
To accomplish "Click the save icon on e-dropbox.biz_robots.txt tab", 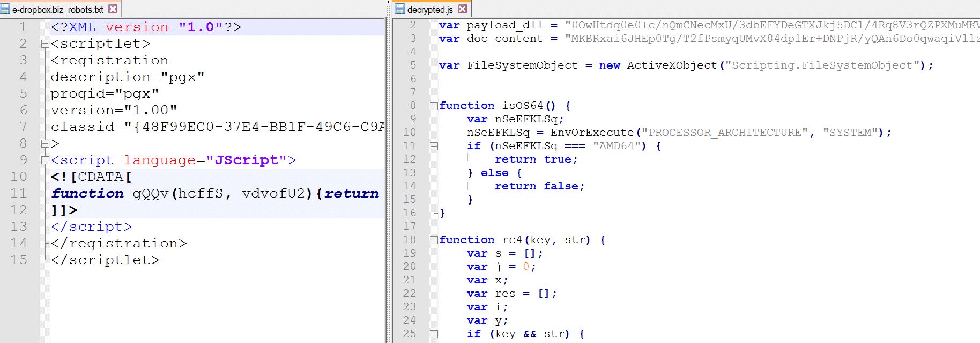I will coord(5,9).
